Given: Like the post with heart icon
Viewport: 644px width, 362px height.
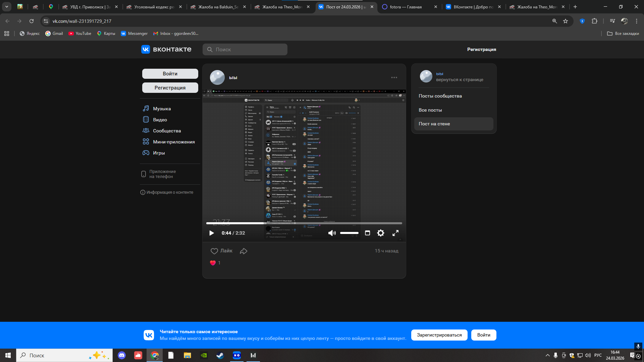Looking at the screenshot, I should coord(214,251).
